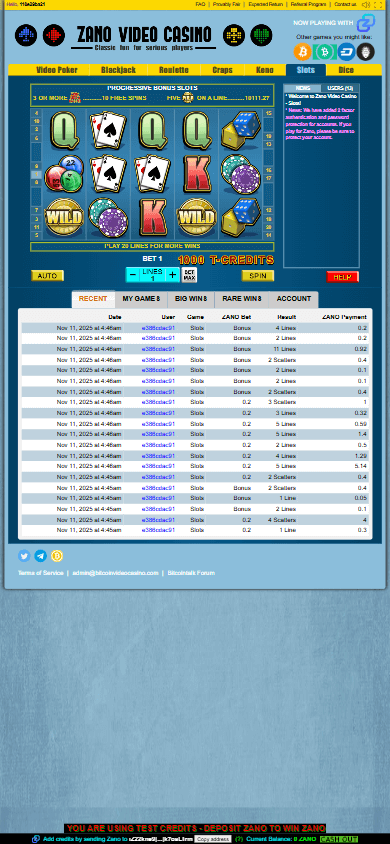Open the Bitcoin social icon in footer

(x=56, y=556)
